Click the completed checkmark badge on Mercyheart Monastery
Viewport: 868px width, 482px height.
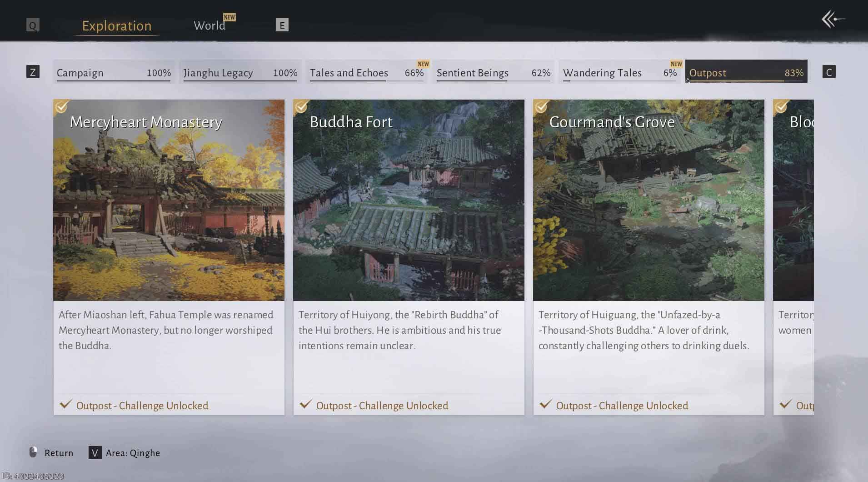[61, 107]
